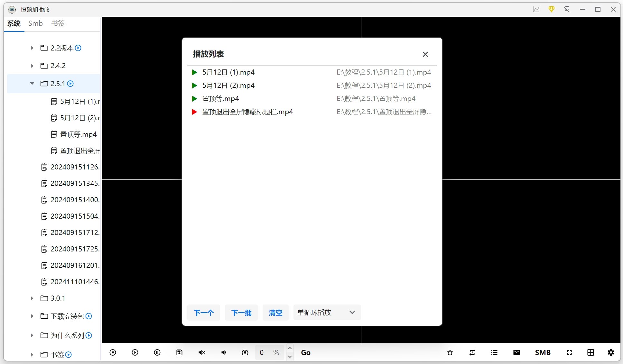Collapse the 2.5.1 folder in the tree

click(x=32, y=83)
